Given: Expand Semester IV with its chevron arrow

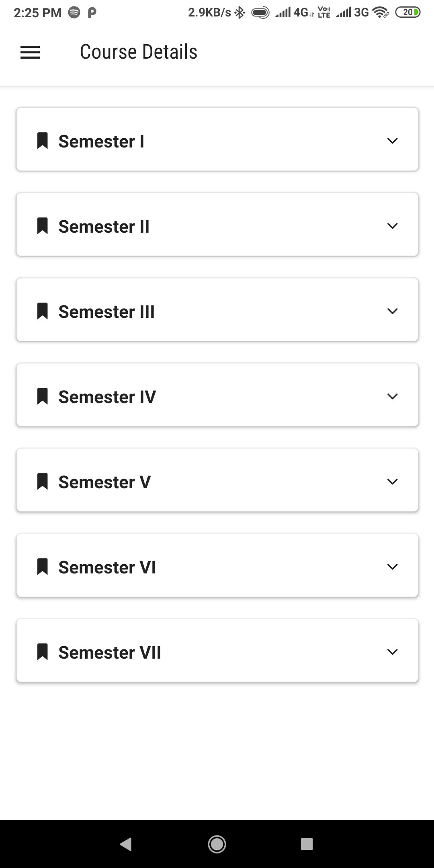Looking at the screenshot, I should tap(392, 396).
